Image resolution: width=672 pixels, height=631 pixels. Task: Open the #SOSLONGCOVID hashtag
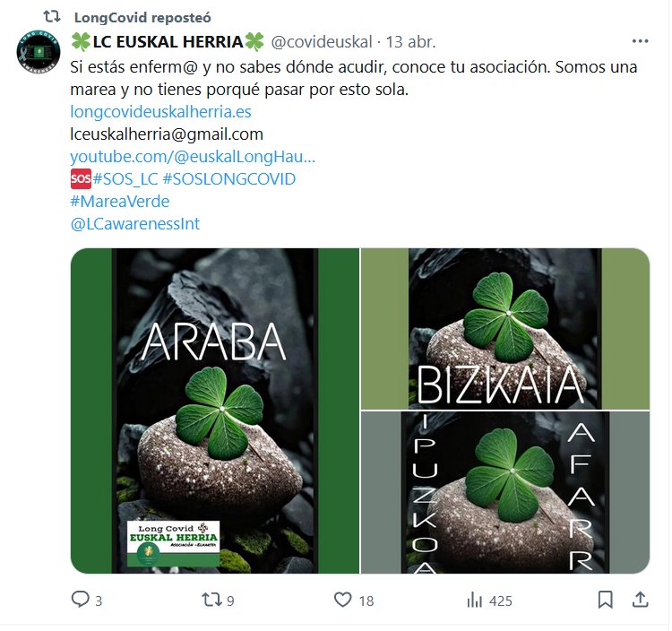229,178
